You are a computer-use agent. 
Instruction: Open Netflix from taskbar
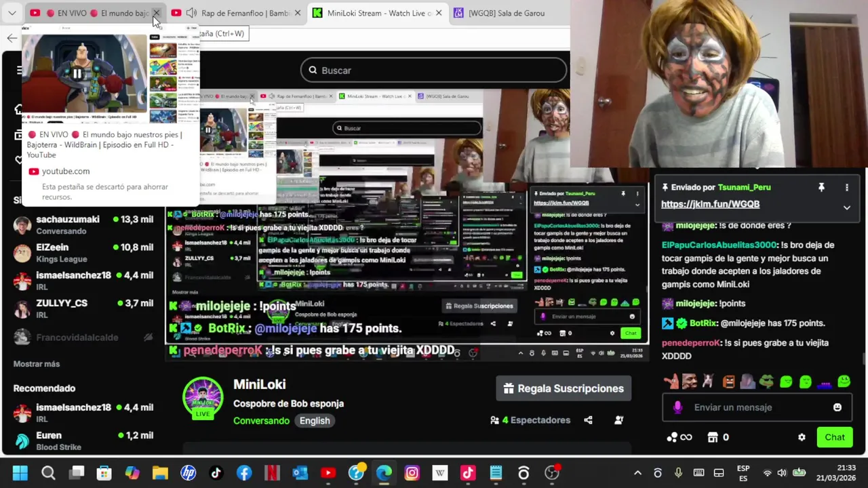[x=272, y=473]
